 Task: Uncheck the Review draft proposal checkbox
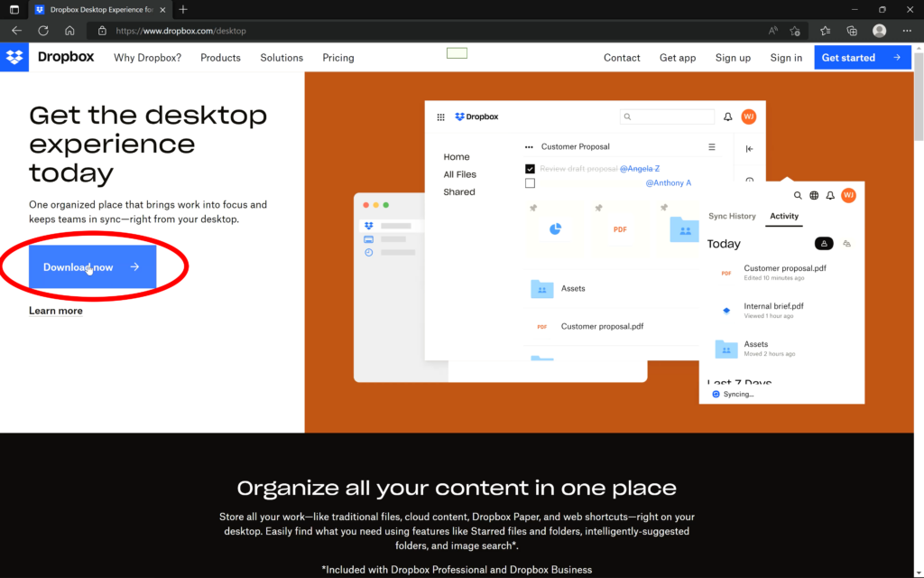(x=530, y=169)
